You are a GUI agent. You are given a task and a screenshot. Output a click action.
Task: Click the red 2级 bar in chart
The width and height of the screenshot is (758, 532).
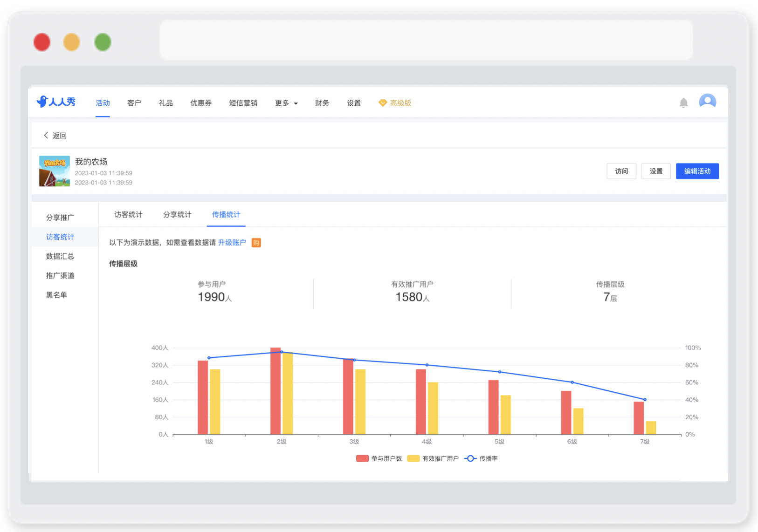coord(276,391)
